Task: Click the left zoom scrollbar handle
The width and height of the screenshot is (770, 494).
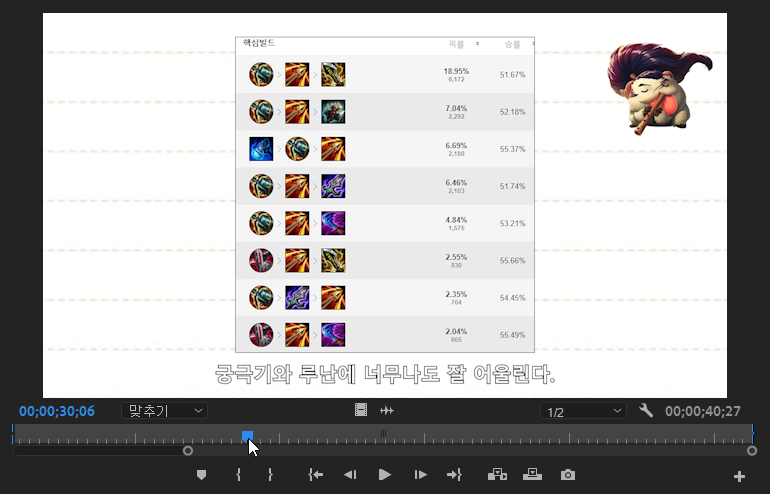Action: coord(188,451)
